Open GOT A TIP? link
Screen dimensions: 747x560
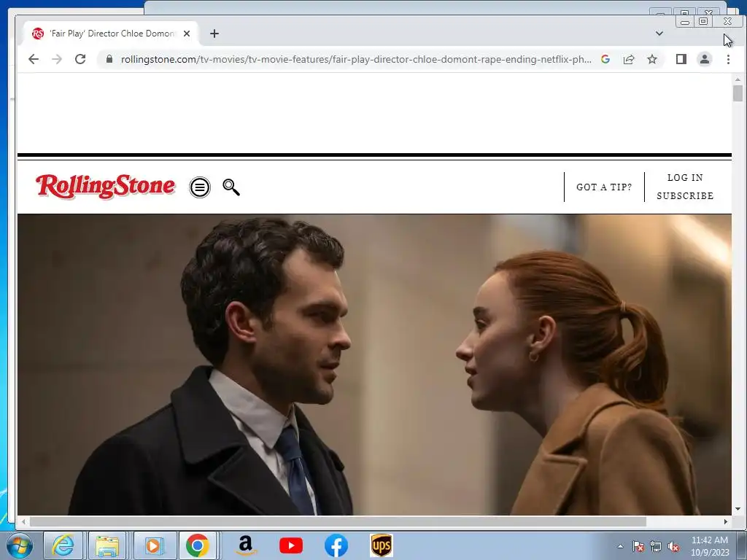(x=604, y=187)
